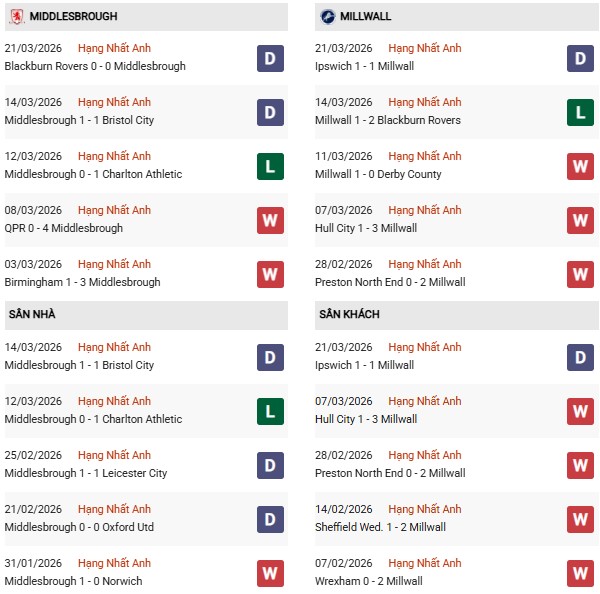Click the W badge for Sheffield Wed. 1-2 Millwall
600x594 pixels.
pyautogui.click(x=580, y=519)
